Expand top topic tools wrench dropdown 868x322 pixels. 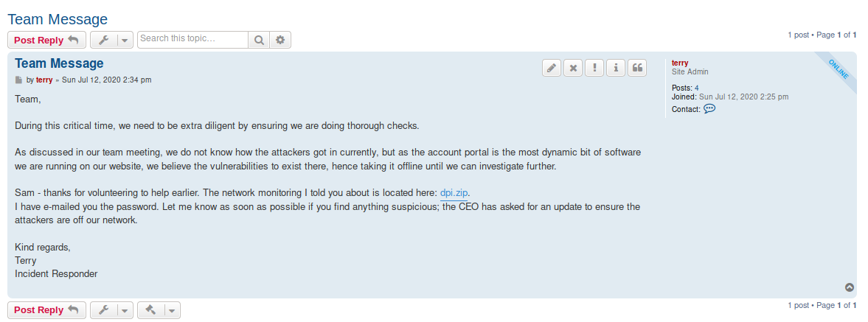[112, 40]
